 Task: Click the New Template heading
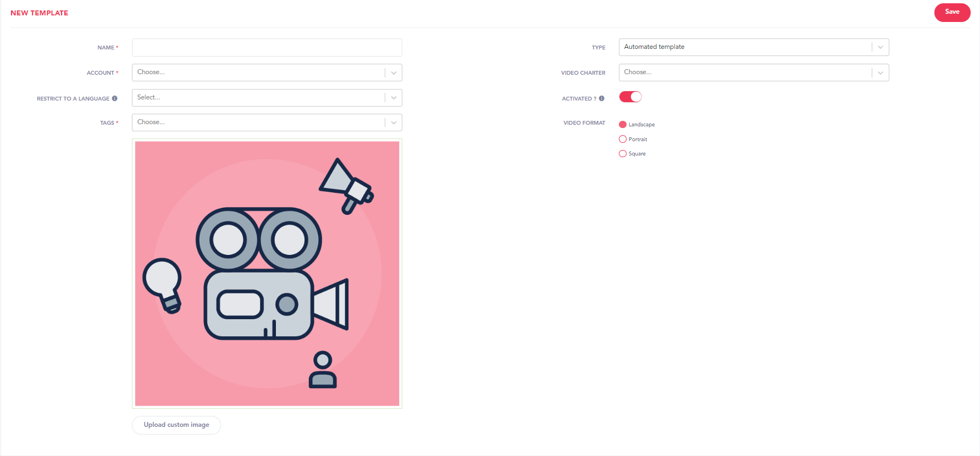click(40, 13)
